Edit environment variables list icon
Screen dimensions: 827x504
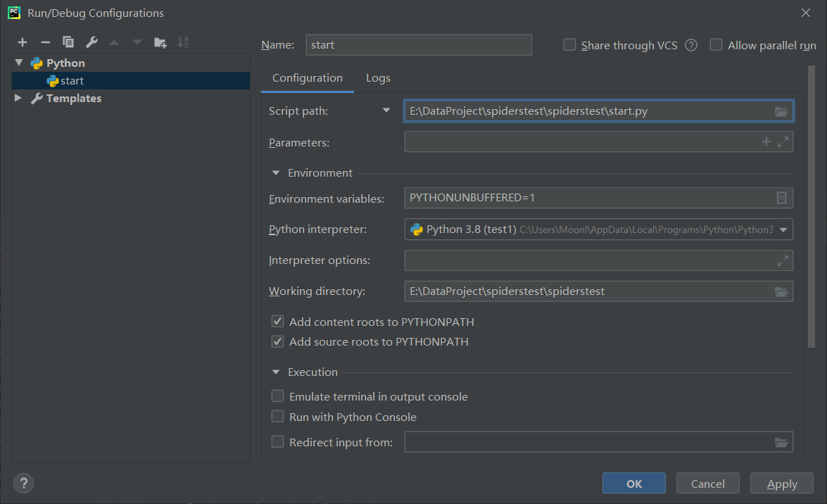coord(781,199)
